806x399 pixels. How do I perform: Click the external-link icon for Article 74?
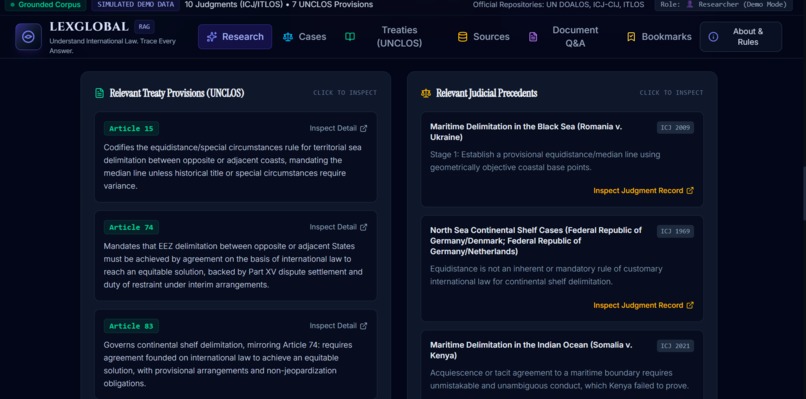[363, 227]
